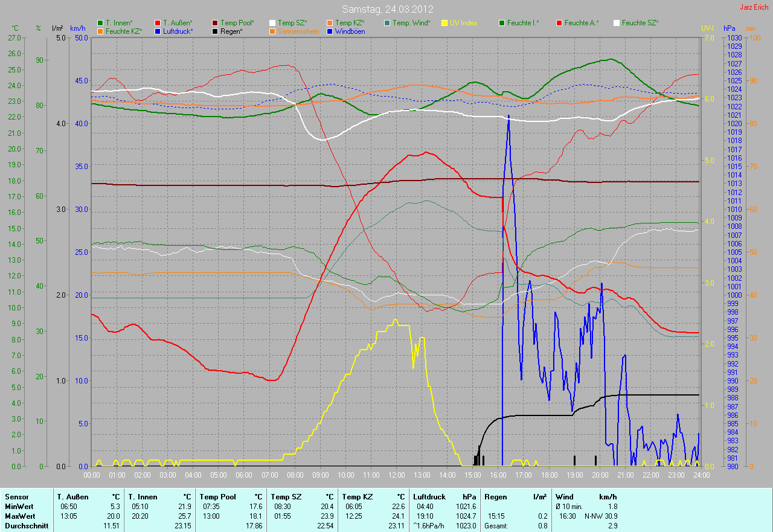Click the orange Temp KZ legend swatch
This screenshot has height=532, width=773.
(330, 23)
